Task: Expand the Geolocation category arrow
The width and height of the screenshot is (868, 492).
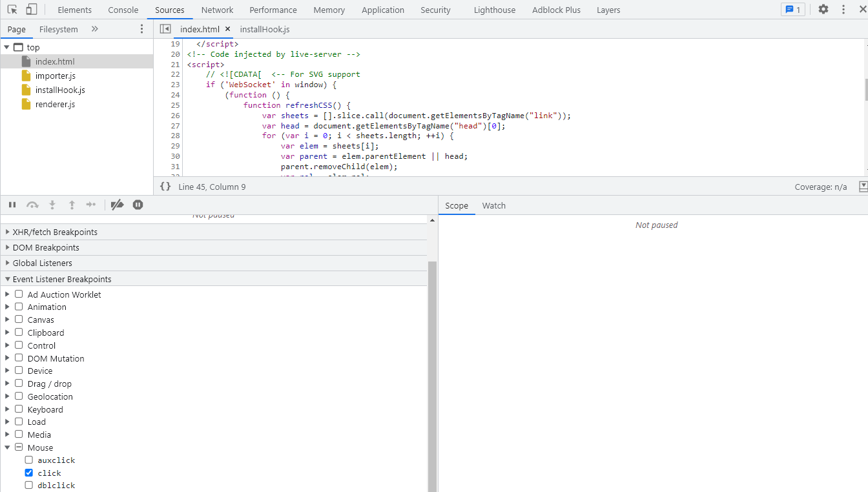Action: click(7, 396)
